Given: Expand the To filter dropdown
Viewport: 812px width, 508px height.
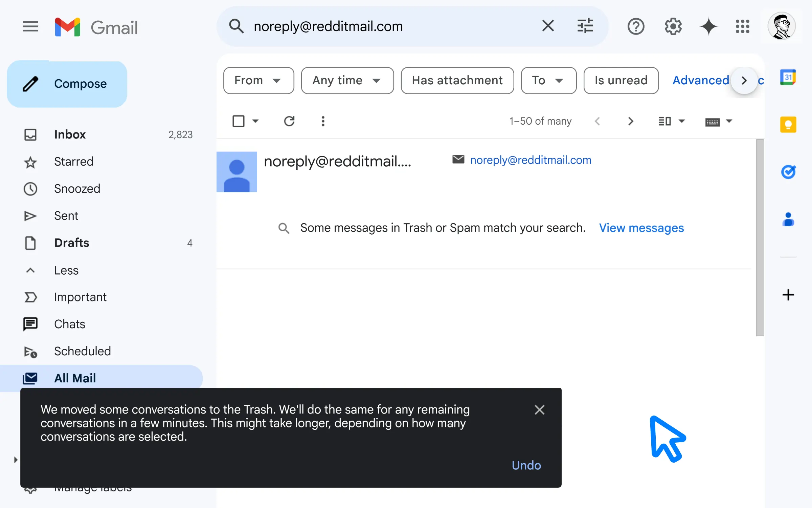Looking at the screenshot, I should click(x=559, y=80).
